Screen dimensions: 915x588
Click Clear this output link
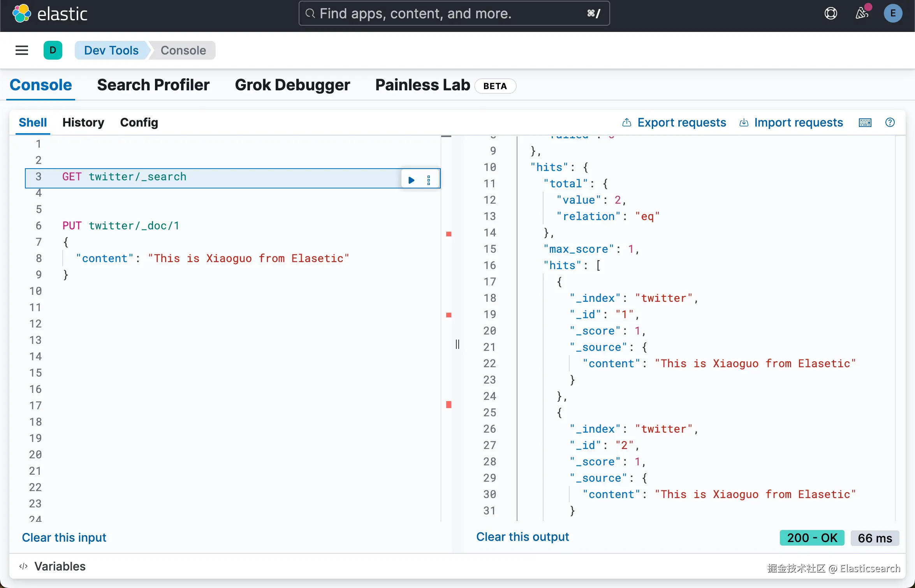point(522,537)
